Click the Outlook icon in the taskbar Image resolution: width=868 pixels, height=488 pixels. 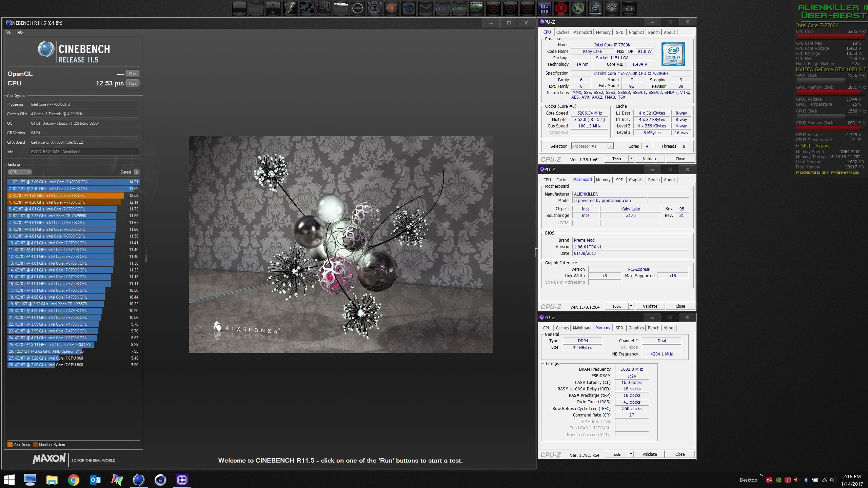[95, 480]
